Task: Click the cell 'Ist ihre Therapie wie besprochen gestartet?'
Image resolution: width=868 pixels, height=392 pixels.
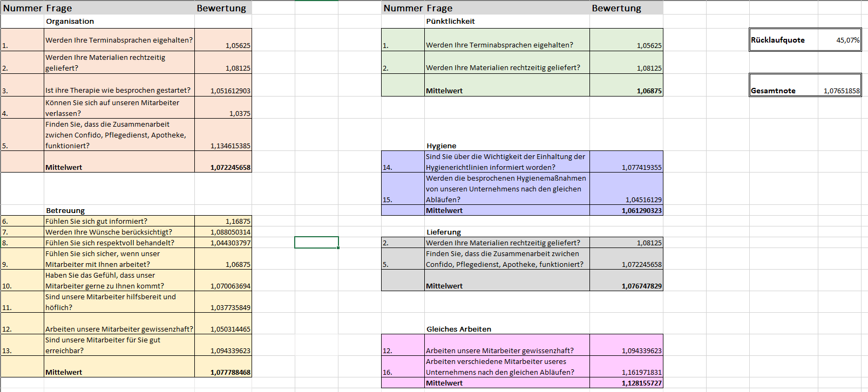Action: click(x=119, y=85)
